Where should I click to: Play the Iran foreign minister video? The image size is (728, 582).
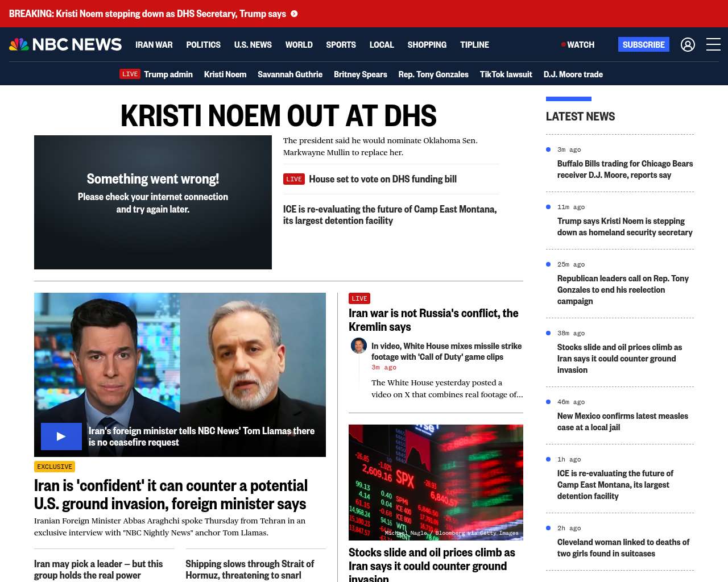[61, 436]
